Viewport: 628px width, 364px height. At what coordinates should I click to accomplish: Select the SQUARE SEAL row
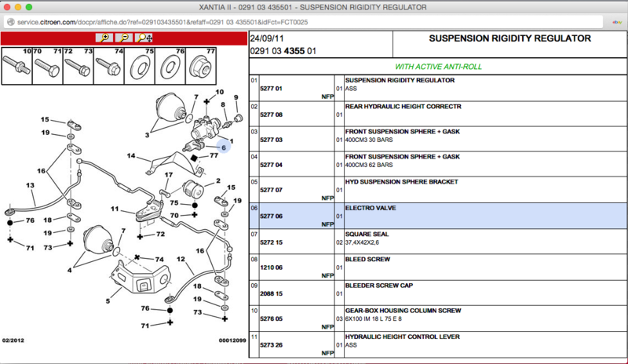click(x=438, y=242)
